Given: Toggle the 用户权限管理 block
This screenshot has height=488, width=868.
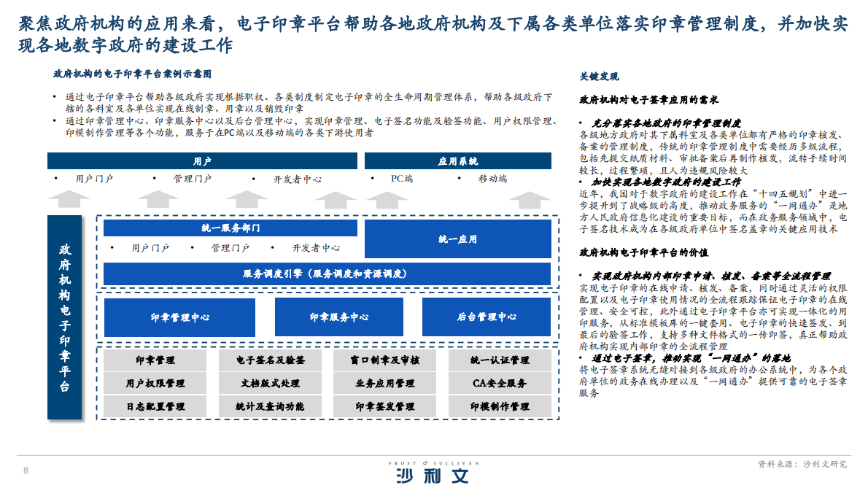Looking at the screenshot, I should (x=155, y=382).
